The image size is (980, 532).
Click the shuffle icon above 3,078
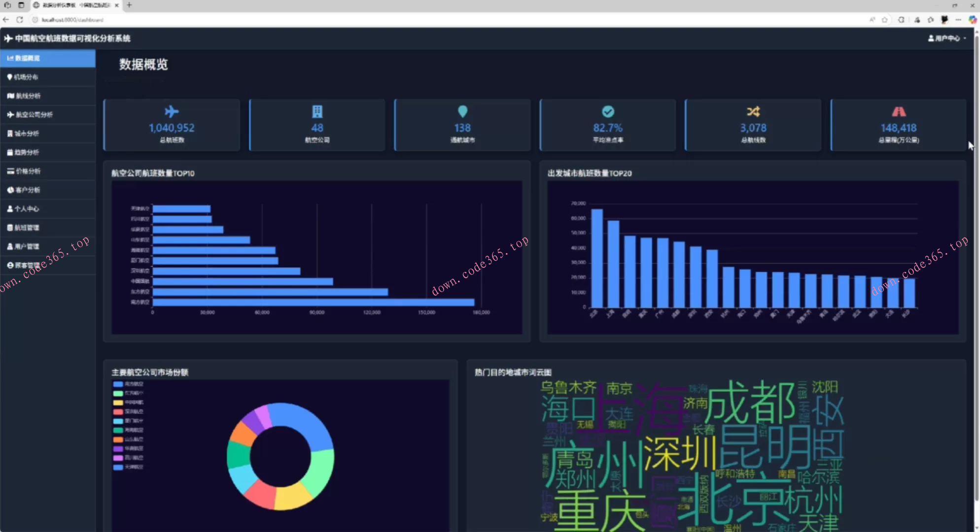click(753, 112)
